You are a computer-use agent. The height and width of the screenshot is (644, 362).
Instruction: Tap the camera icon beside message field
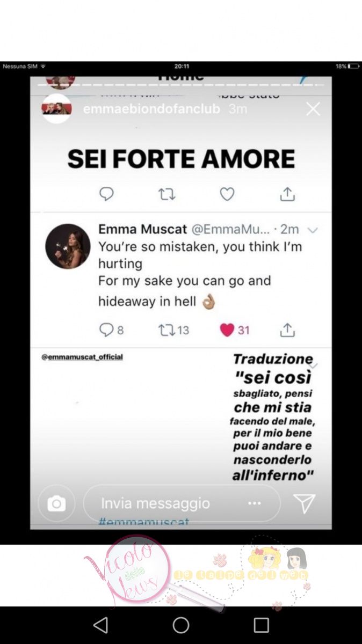coord(56,503)
